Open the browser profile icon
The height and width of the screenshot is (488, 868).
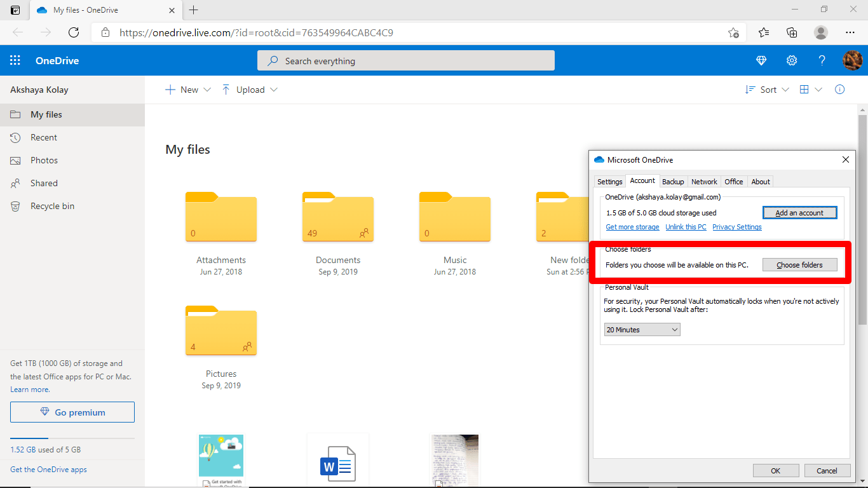pyautogui.click(x=821, y=32)
